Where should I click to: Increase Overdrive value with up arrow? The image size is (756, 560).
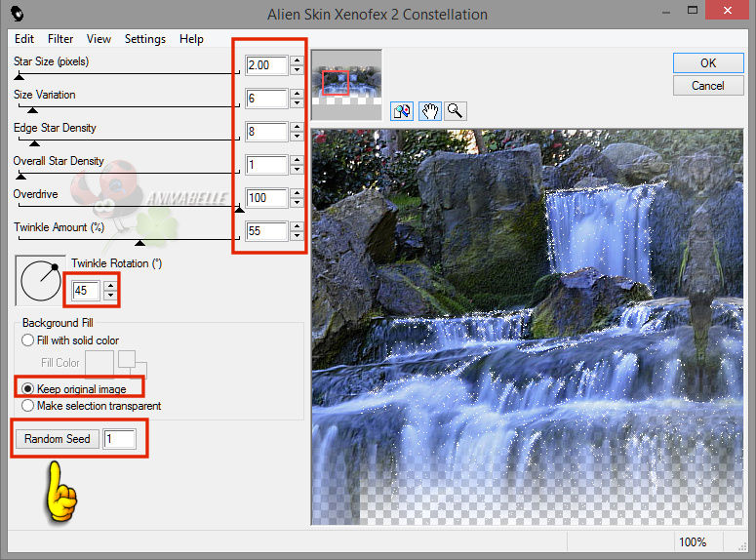(x=297, y=193)
